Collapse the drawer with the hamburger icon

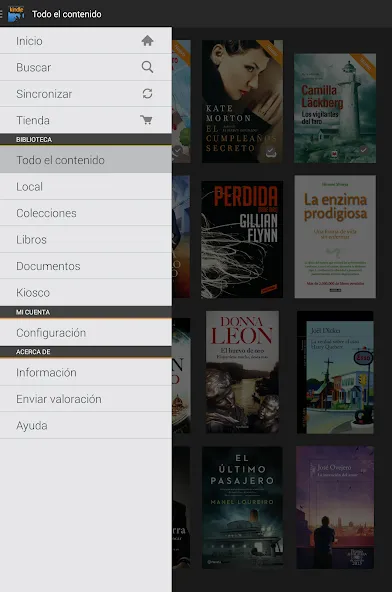[2, 14]
